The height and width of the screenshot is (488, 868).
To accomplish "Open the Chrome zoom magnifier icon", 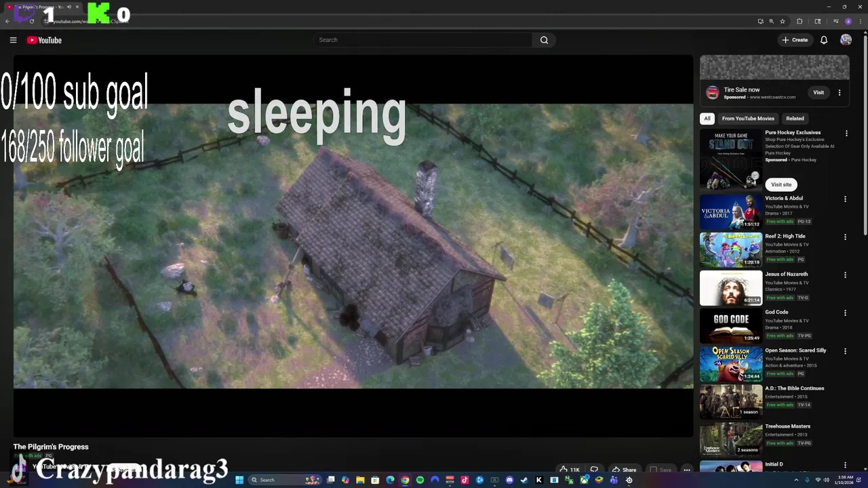I will point(771,21).
